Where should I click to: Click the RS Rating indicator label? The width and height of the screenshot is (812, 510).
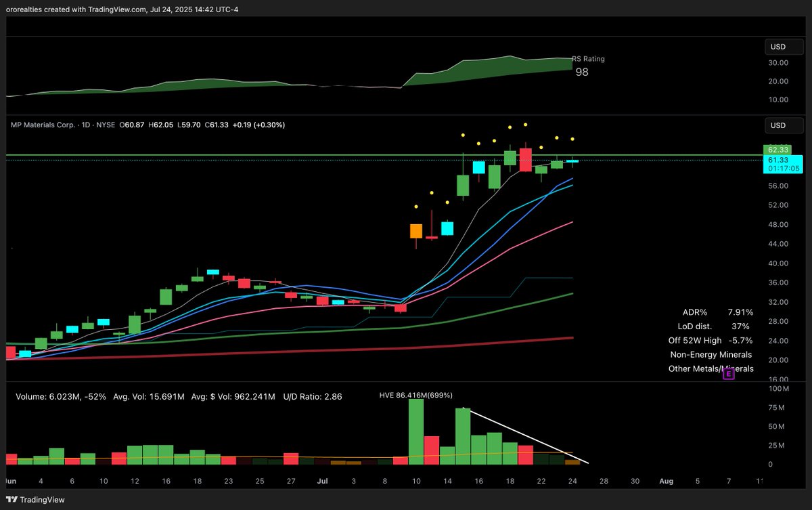pos(589,59)
